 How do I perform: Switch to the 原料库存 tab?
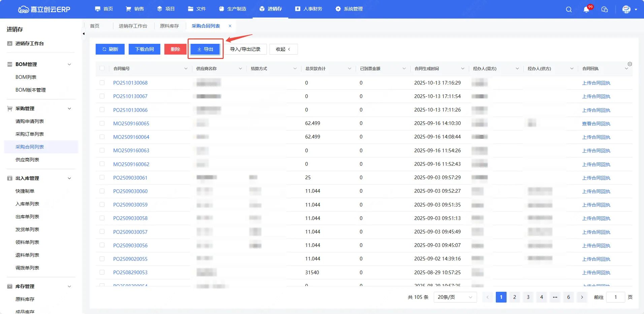click(169, 26)
